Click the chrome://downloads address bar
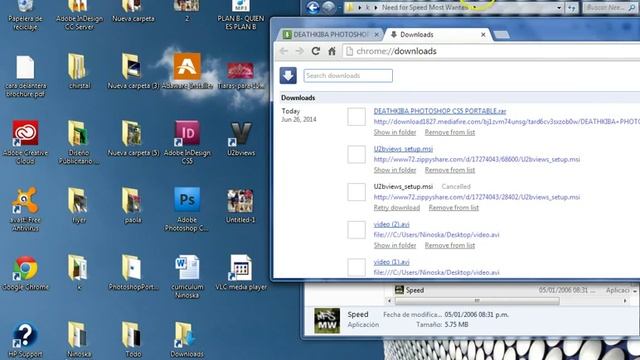Viewport: 640px width, 360px height. [490, 51]
